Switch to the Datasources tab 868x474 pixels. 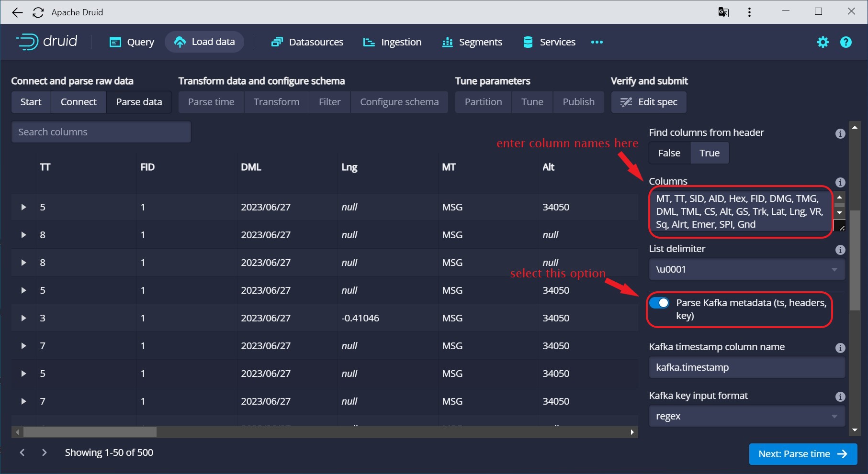coord(307,42)
